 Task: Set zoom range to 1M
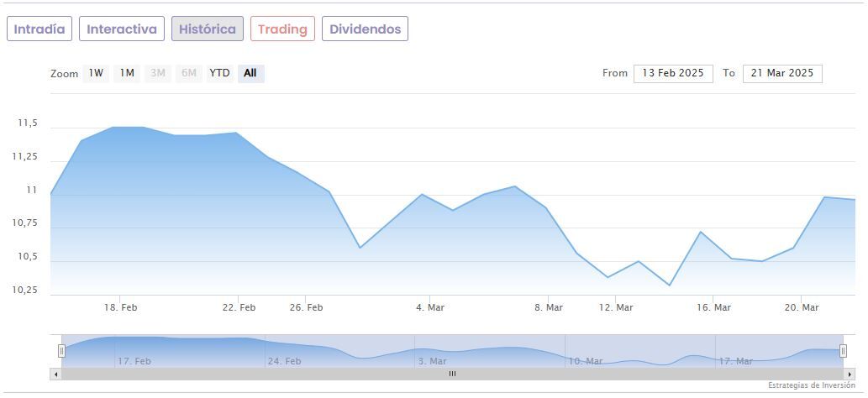(x=126, y=73)
